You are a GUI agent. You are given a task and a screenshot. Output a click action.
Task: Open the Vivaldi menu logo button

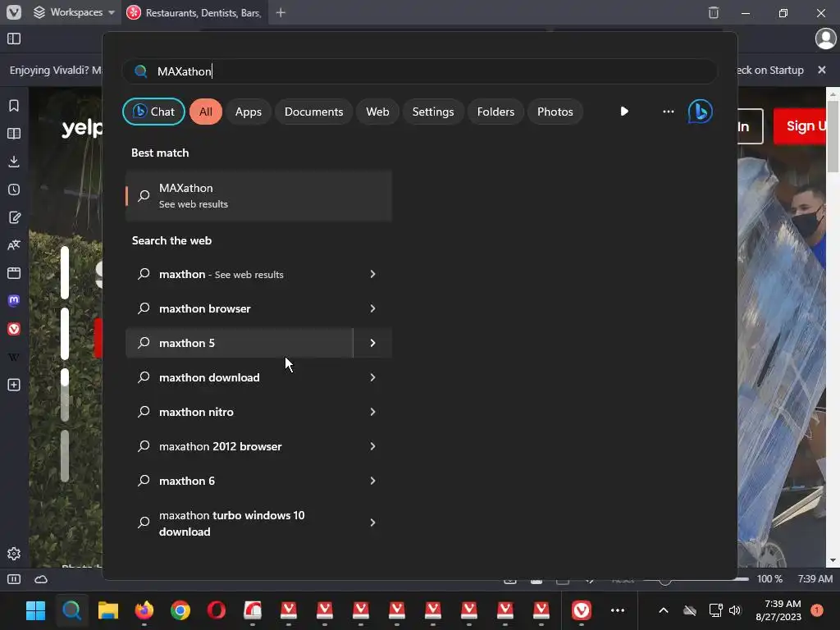pyautogui.click(x=14, y=12)
